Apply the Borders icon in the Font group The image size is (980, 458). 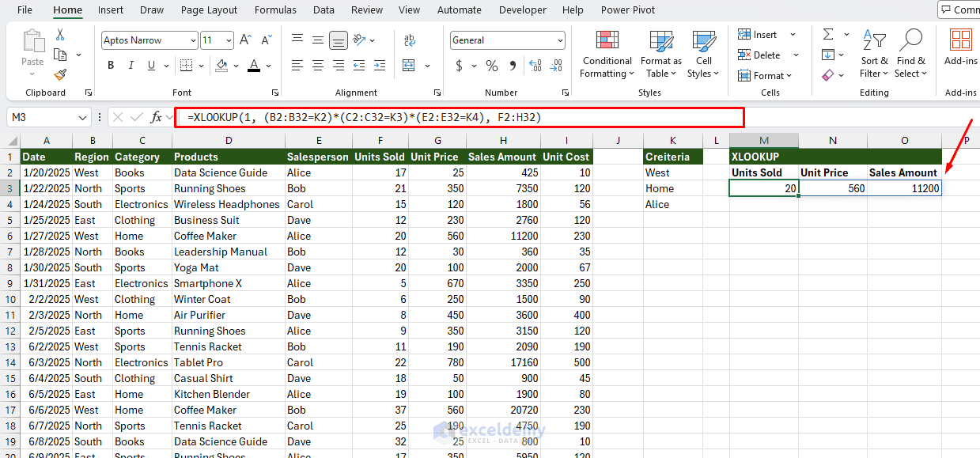pos(187,66)
